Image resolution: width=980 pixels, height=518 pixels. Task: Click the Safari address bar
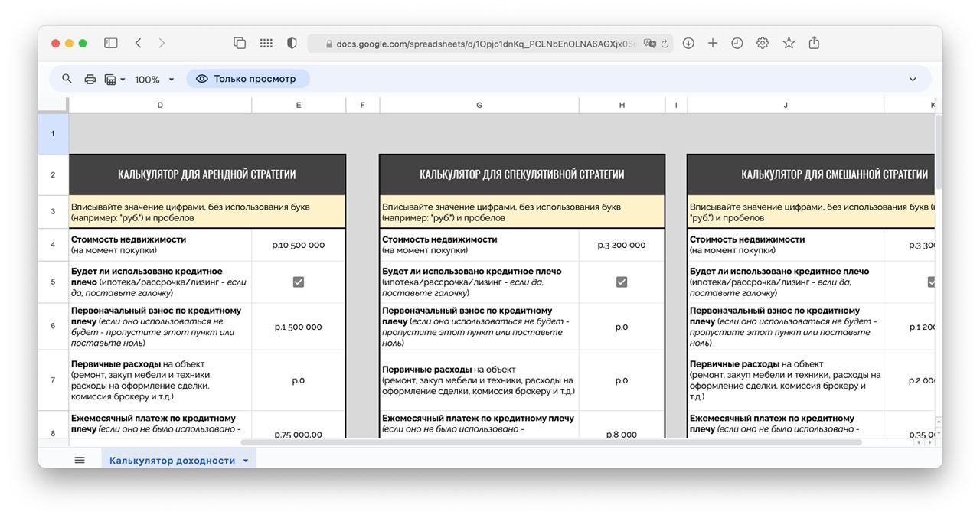coord(490,44)
